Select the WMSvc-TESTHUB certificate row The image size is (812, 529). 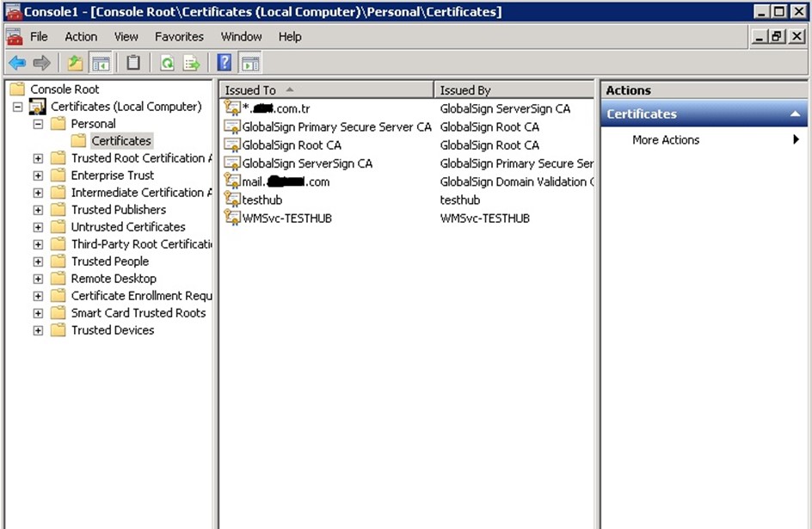pos(286,218)
